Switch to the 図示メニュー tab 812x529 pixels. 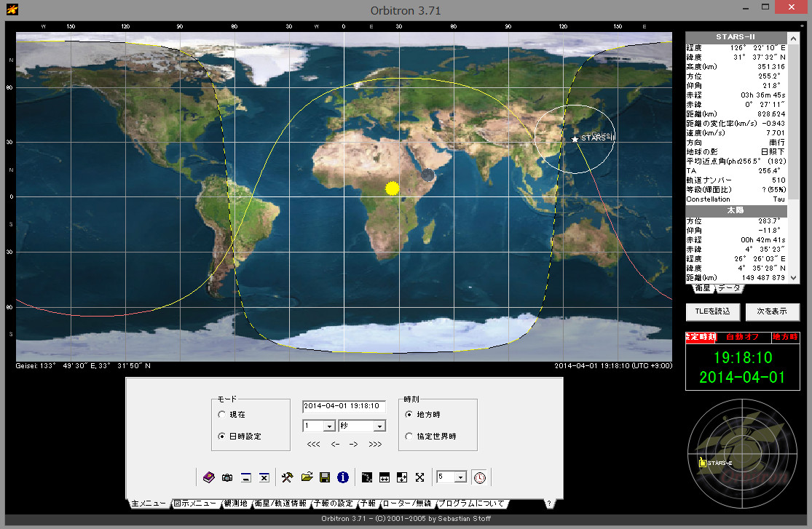point(194,503)
